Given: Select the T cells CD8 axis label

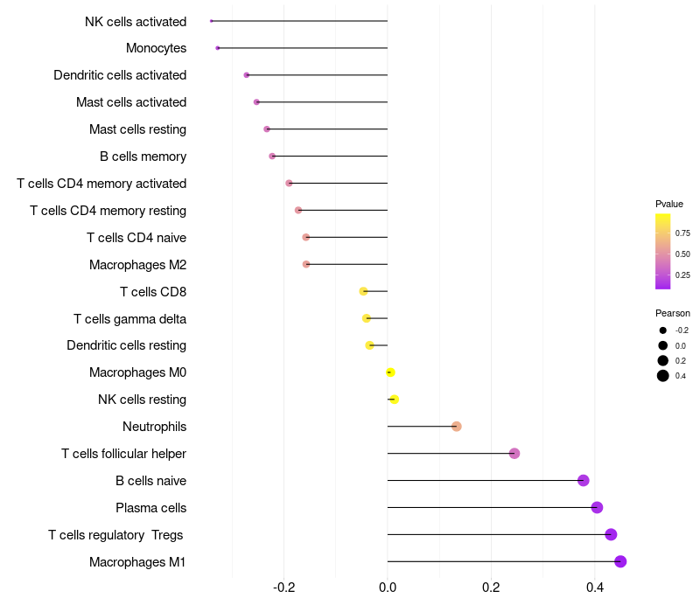Looking at the screenshot, I should (x=153, y=291).
